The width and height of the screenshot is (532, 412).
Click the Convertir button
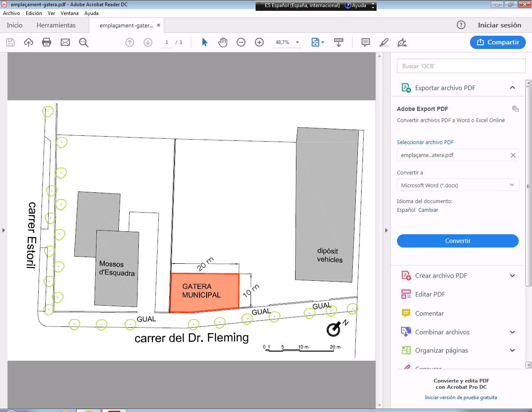(458, 241)
